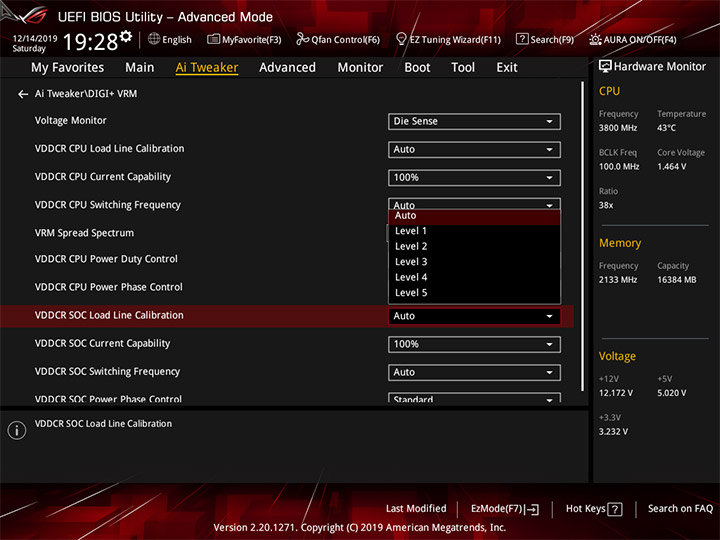Click the back arrow beside Ai Tweaker\DIGI+ VRM

pos(23,94)
